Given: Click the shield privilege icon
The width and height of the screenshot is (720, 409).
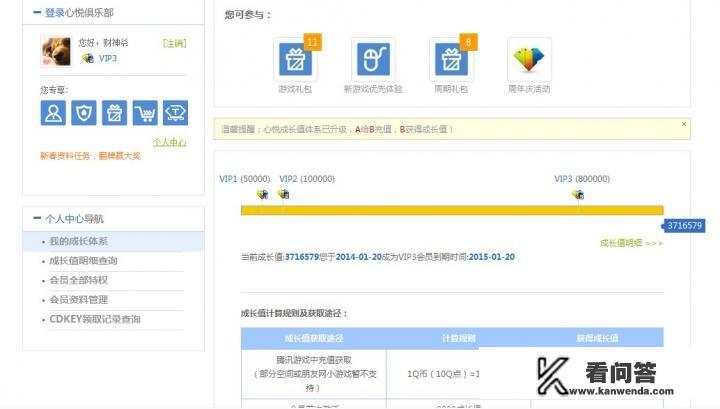Looking at the screenshot, I should [x=84, y=113].
